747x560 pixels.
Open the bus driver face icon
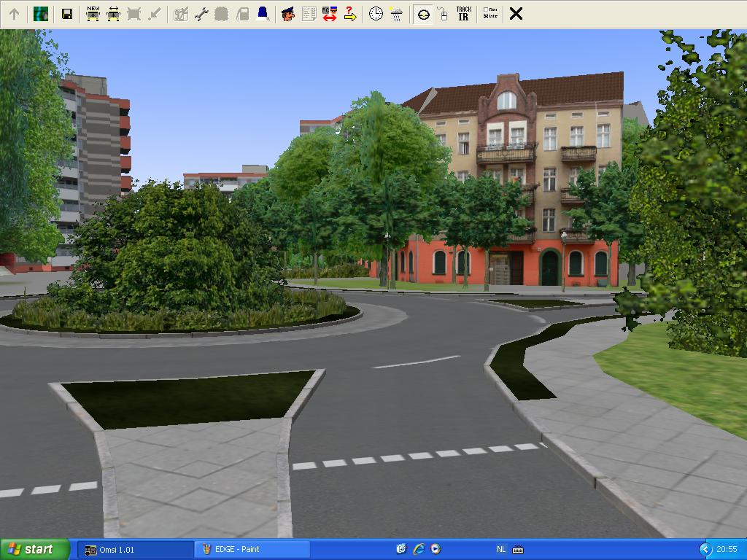(288, 13)
